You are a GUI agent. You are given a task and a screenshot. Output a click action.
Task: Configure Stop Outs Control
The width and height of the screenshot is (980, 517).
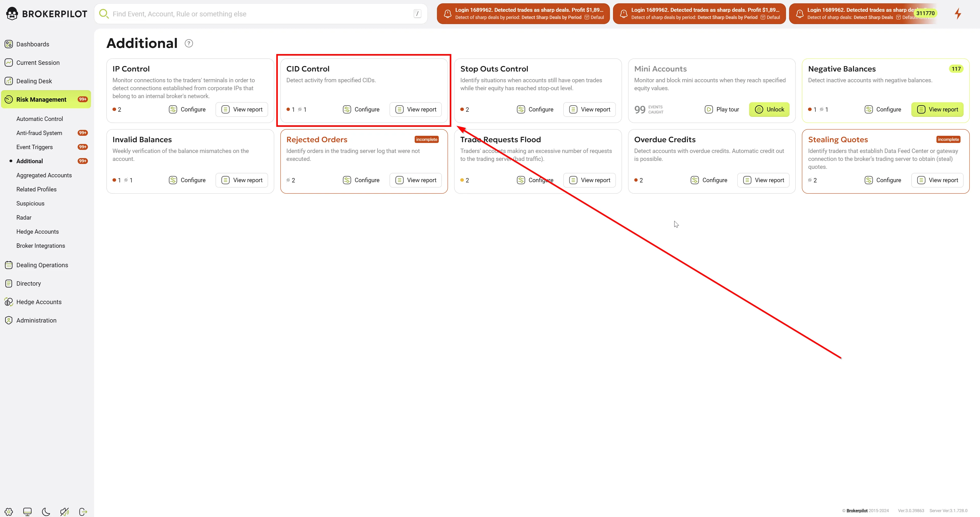tap(535, 110)
